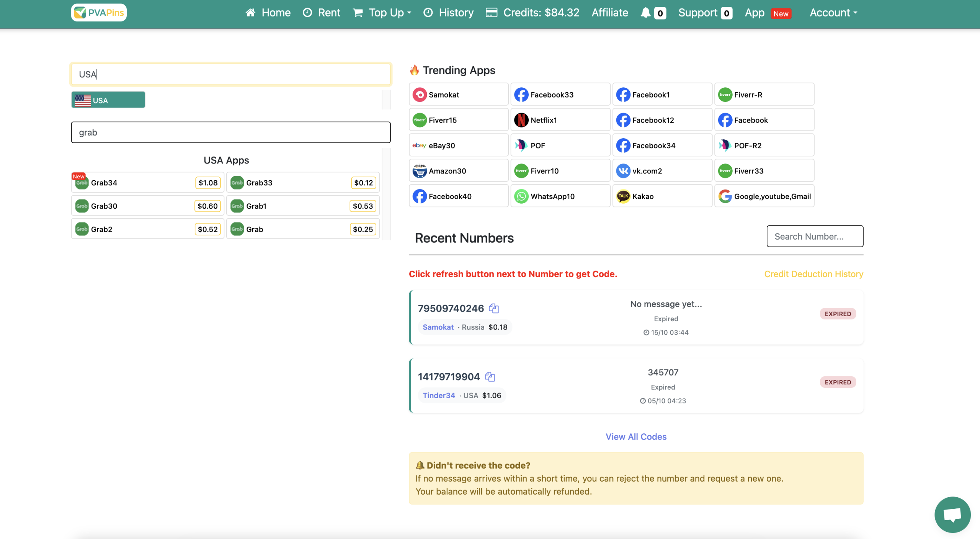Click the PVAPins logo
This screenshot has height=539, width=980.
click(x=99, y=13)
